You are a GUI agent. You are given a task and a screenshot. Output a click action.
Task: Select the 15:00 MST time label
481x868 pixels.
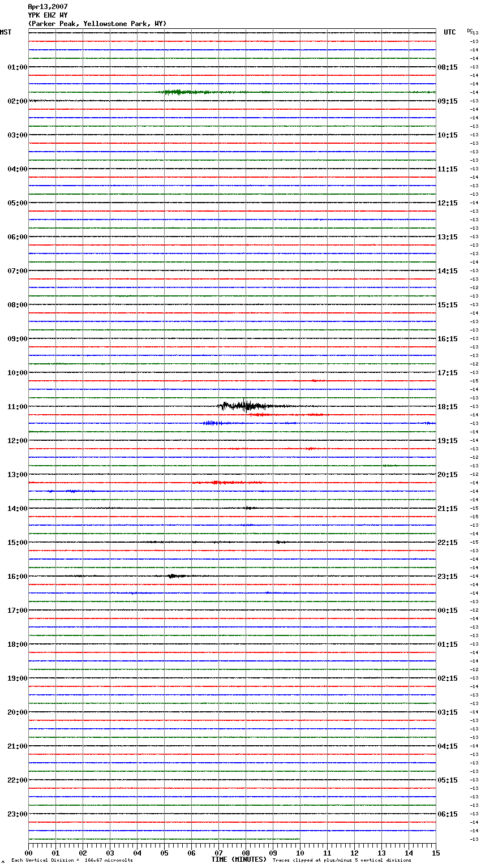coord(18,543)
